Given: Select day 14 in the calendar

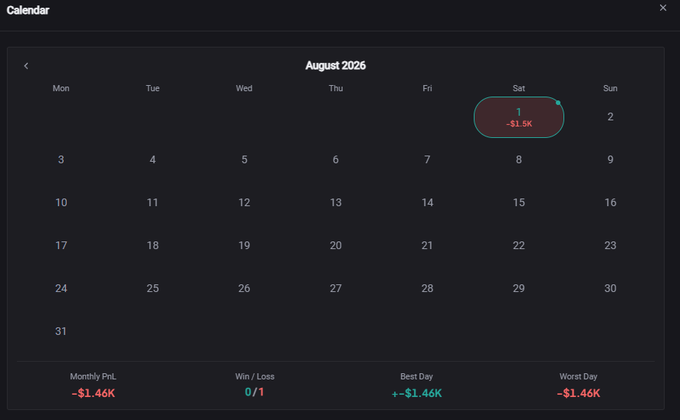Looking at the screenshot, I should pos(427,203).
